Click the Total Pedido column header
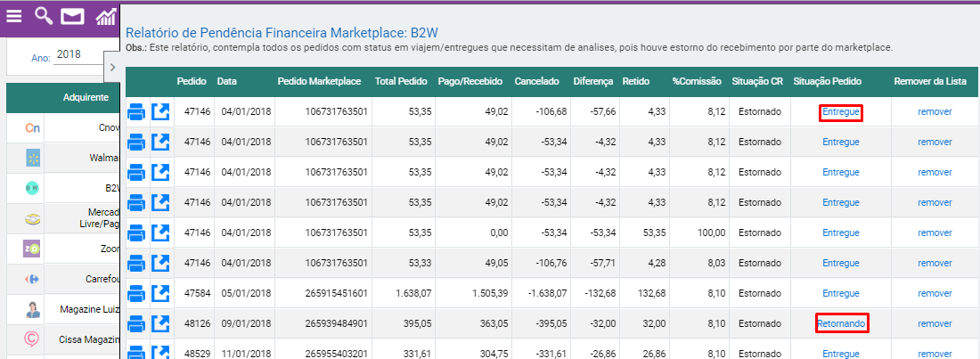Viewport: 980px width, 359px height. pos(401,81)
